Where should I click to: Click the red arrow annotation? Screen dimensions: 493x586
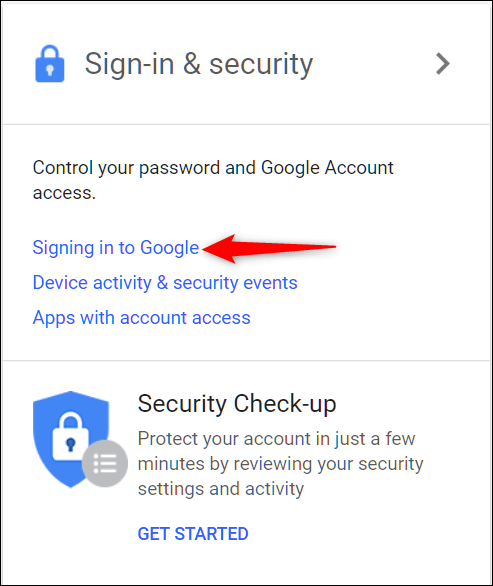269,249
